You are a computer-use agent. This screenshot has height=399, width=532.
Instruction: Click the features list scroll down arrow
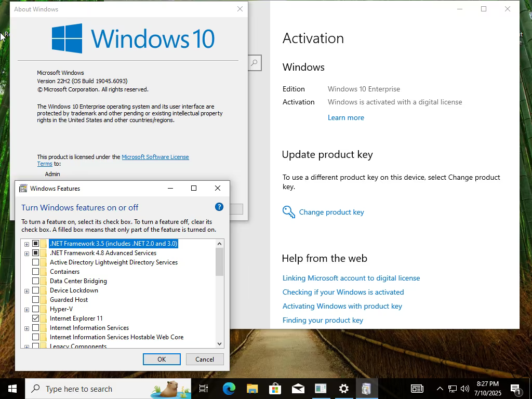(x=220, y=344)
